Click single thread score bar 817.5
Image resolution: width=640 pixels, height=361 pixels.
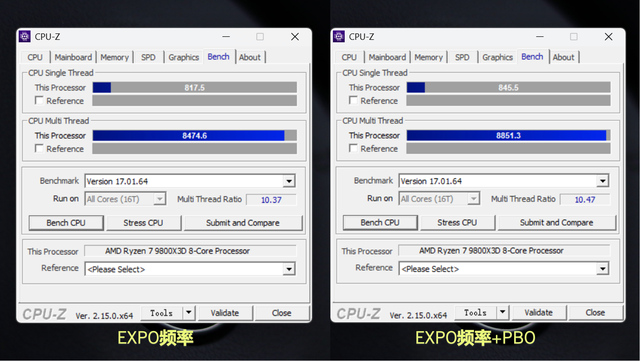(x=195, y=87)
